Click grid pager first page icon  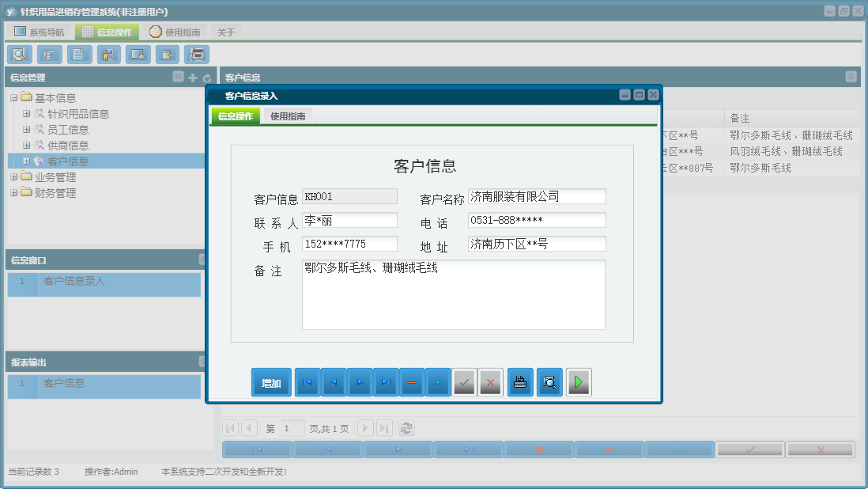tap(231, 428)
